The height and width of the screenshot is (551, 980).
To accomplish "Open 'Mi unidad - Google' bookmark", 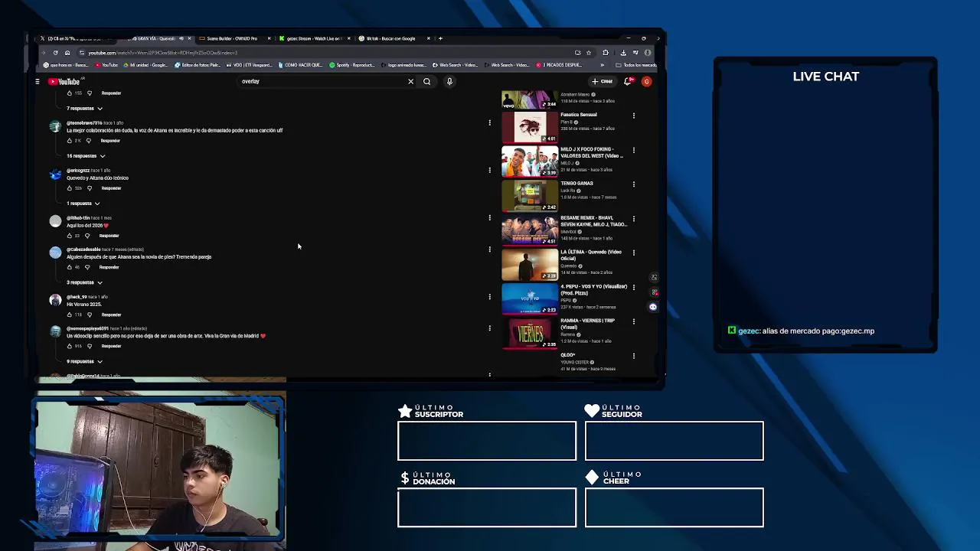I will click(146, 65).
